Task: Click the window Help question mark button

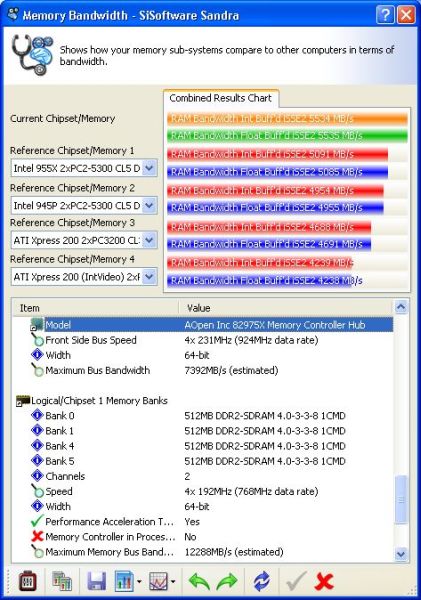Action: click(385, 15)
